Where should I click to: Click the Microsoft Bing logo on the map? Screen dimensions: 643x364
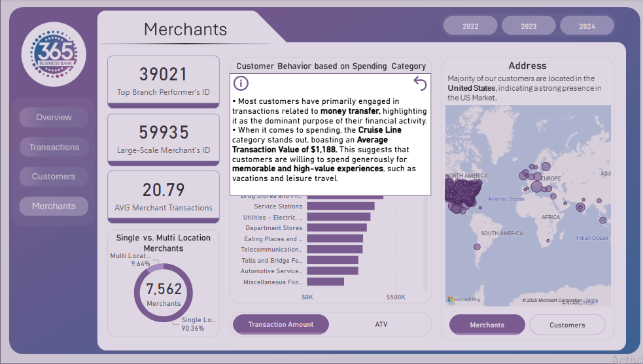[463, 299]
